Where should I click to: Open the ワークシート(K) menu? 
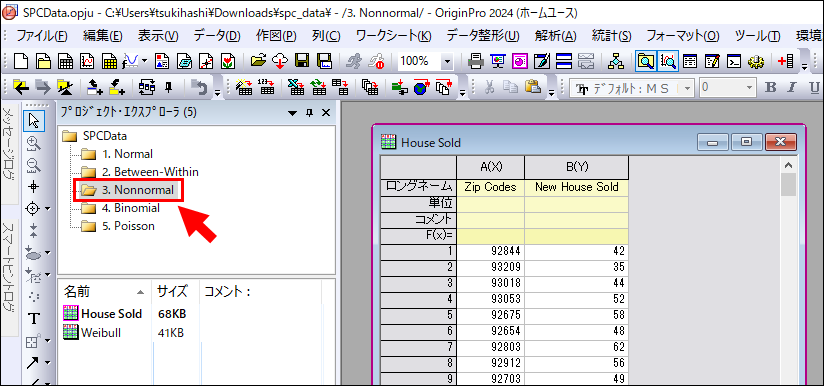tap(394, 36)
